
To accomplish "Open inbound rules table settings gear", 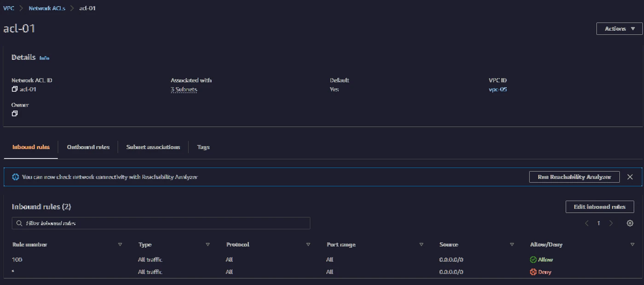I will pyautogui.click(x=630, y=223).
